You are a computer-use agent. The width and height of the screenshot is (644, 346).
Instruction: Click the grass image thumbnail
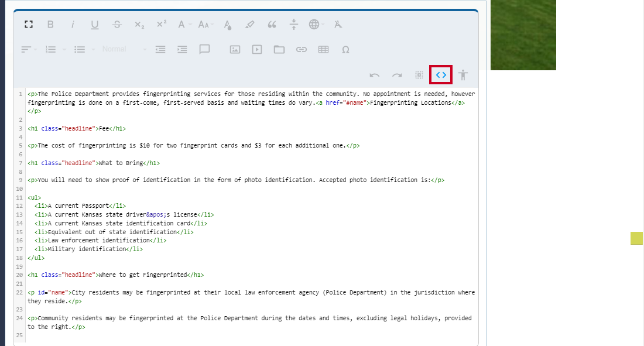tap(523, 35)
